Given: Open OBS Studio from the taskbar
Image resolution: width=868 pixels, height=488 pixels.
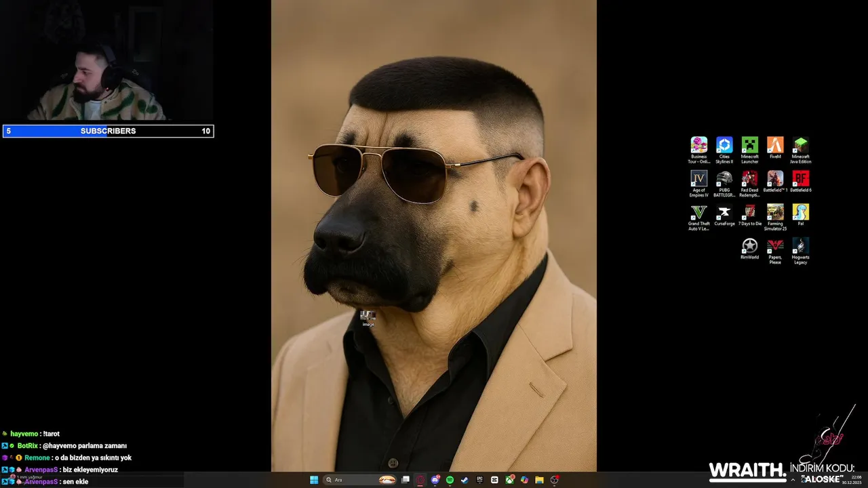Looking at the screenshot, I should click(555, 480).
